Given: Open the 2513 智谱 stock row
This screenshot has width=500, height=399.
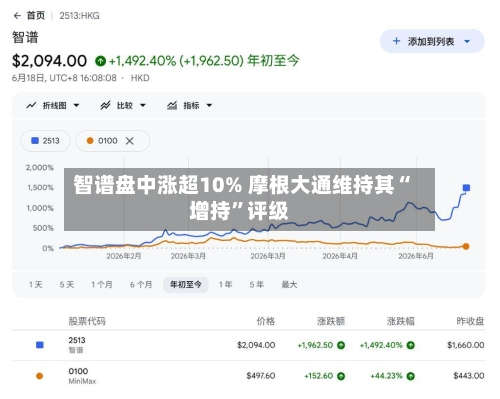Looking at the screenshot, I should [248, 345].
